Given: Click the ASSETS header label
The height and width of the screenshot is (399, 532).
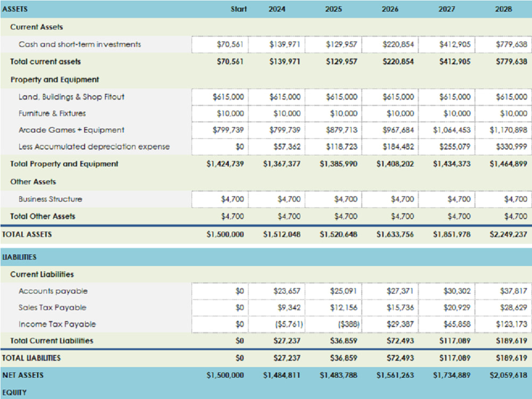Looking at the screenshot, I should coord(15,9).
